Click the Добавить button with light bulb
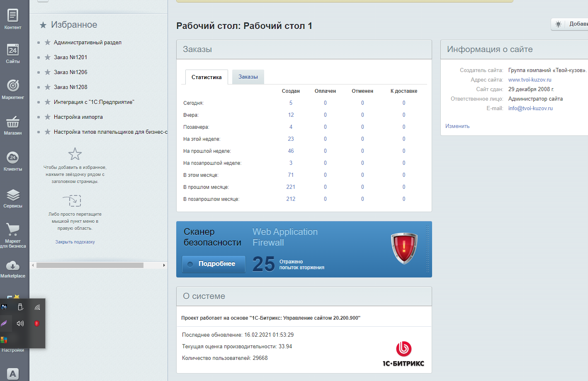Viewport: 588px width, 381px height. 569,24
